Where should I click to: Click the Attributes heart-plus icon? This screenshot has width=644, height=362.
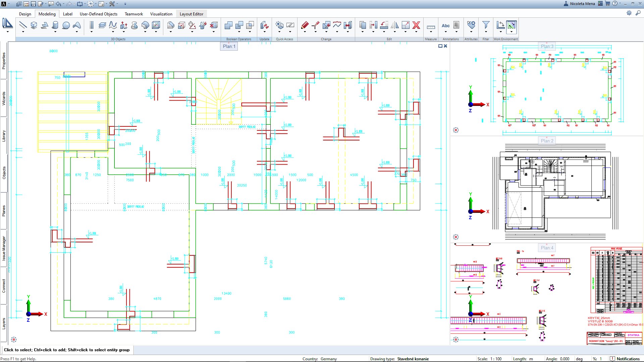(x=471, y=25)
